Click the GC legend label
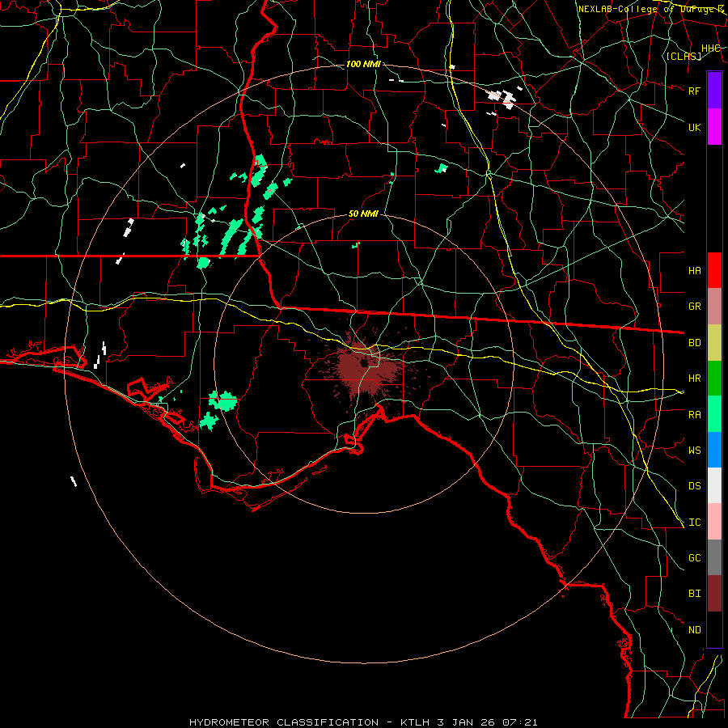The image size is (728, 728). [x=695, y=558]
